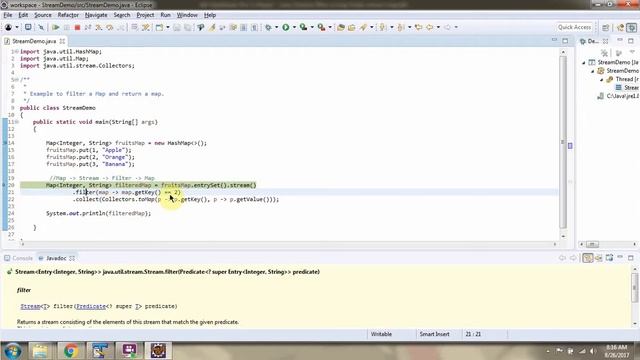Open the New wizard dropdown arrow
The width and height of the screenshot is (640, 360).
(x=167, y=27)
